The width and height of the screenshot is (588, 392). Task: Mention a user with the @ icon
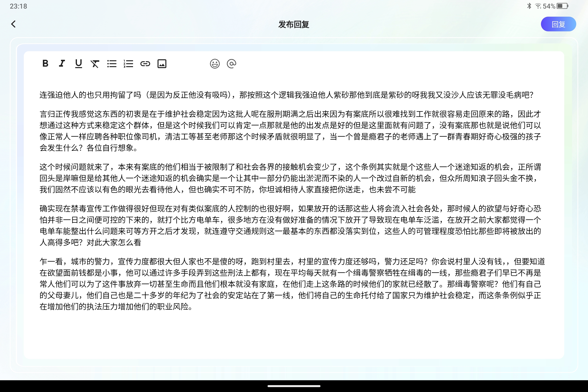232,64
